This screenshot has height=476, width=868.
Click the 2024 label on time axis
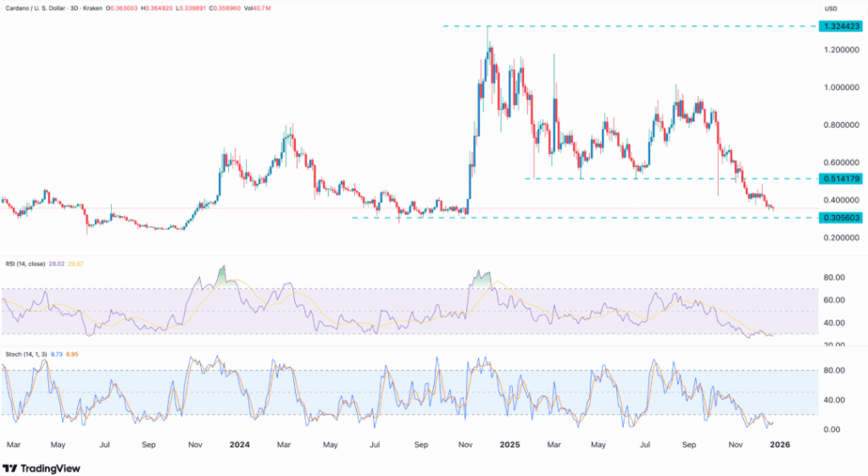pos(239,445)
